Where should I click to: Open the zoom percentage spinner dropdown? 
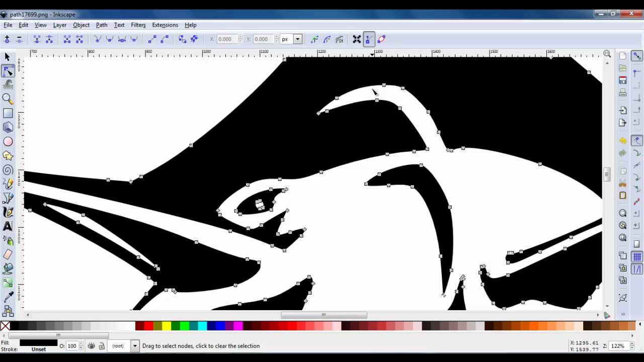tap(632, 346)
